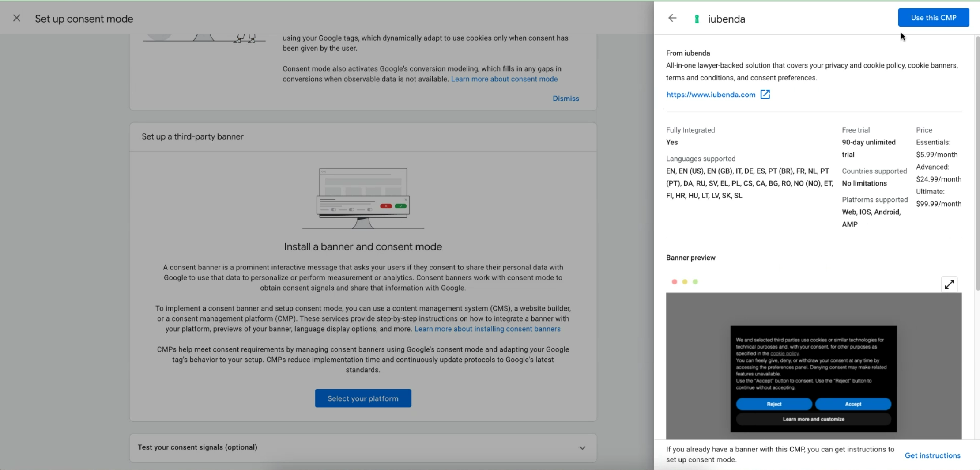Open Learn more about installing consent banners
The height and width of the screenshot is (470, 980).
tap(487, 329)
